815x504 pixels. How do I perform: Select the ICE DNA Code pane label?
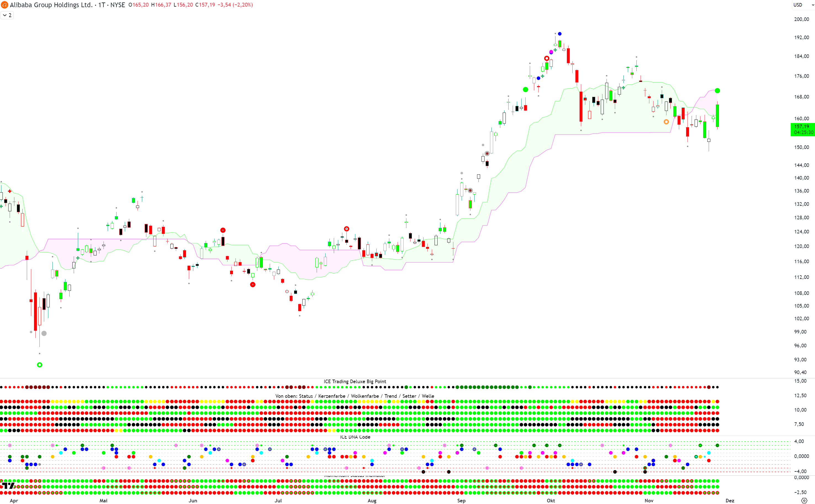pyautogui.click(x=355, y=437)
